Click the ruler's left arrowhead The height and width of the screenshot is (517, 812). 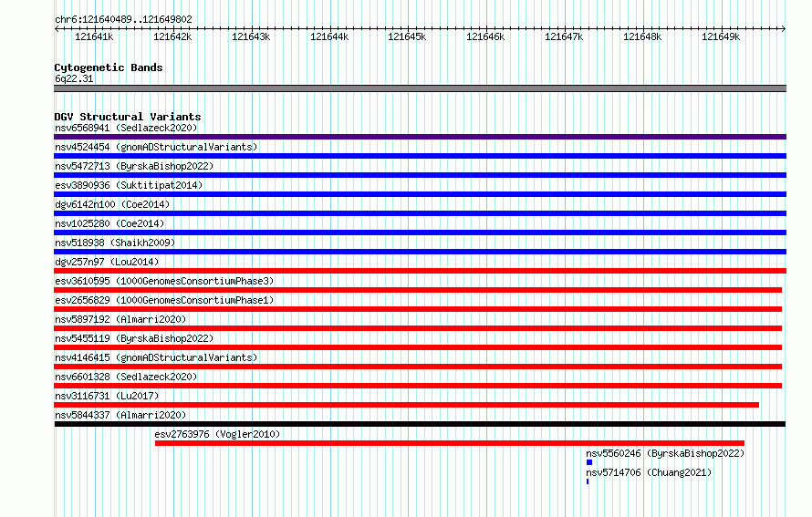click(x=57, y=28)
